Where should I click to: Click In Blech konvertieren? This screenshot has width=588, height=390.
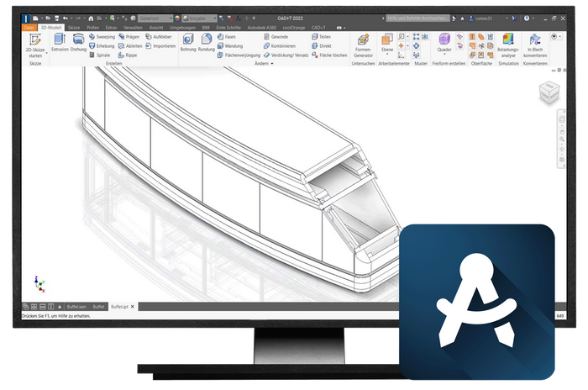[x=535, y=45]
